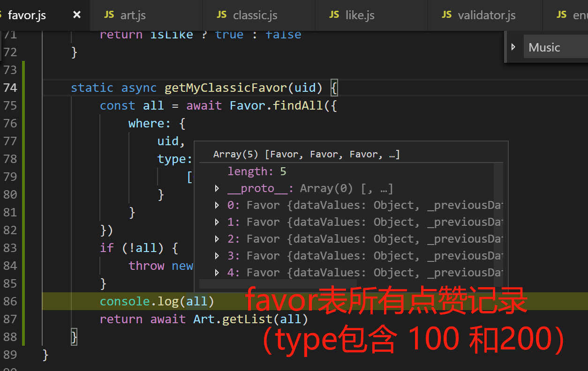
Task: Expand the "1: Favor" object entry
Action: 217,222
